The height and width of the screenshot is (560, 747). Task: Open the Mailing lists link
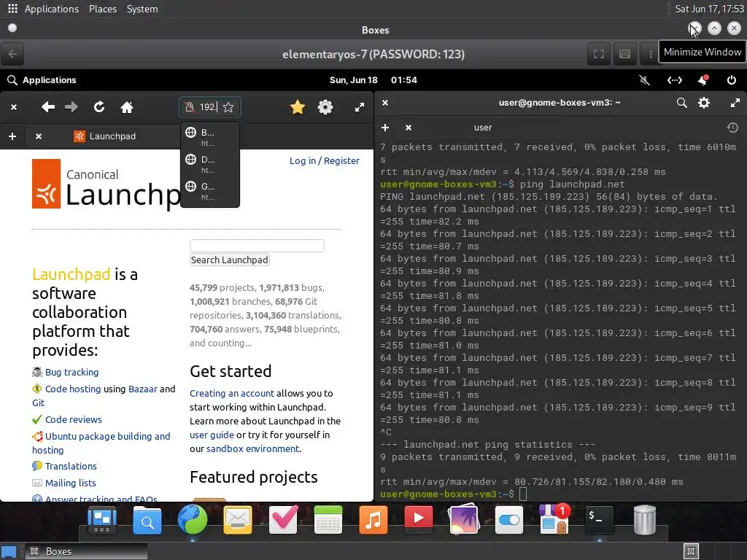click(x=71, y=483)
